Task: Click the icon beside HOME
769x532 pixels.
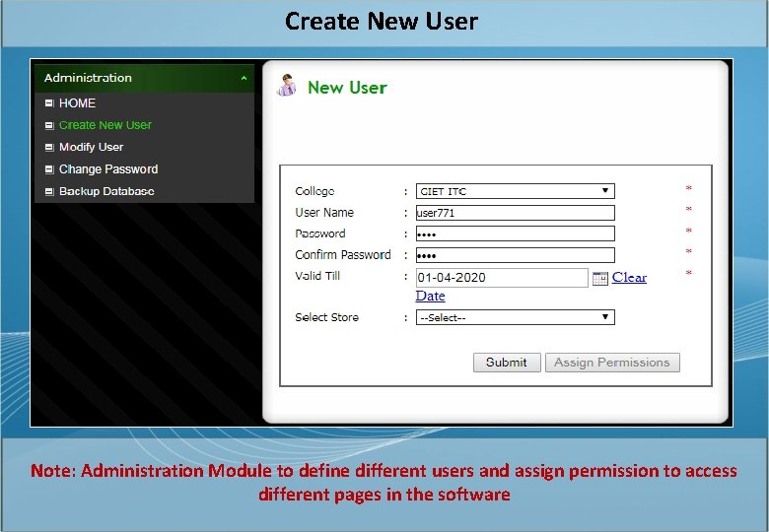Action: point(49,102)
